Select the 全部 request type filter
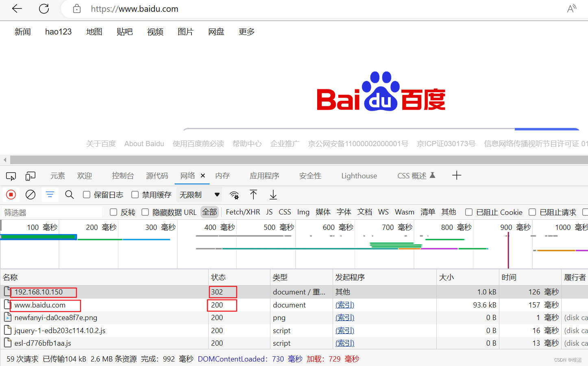 tap(210, 212)
